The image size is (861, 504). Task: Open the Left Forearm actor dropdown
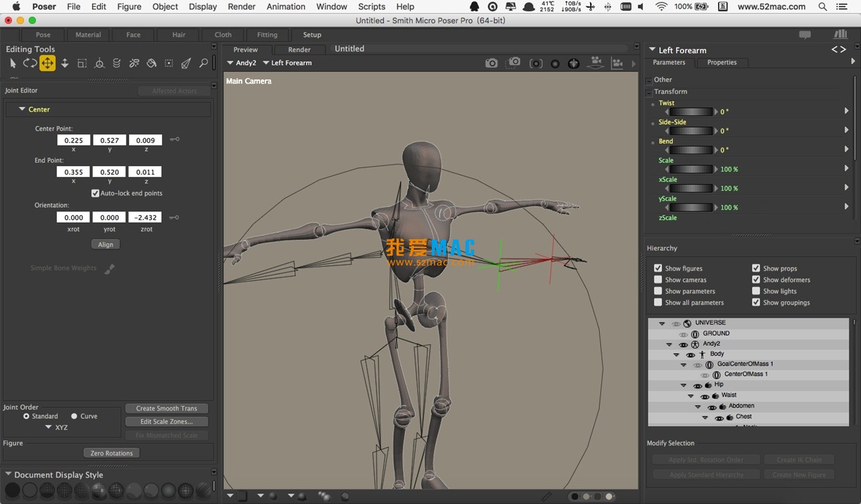[x=287, y=63]
